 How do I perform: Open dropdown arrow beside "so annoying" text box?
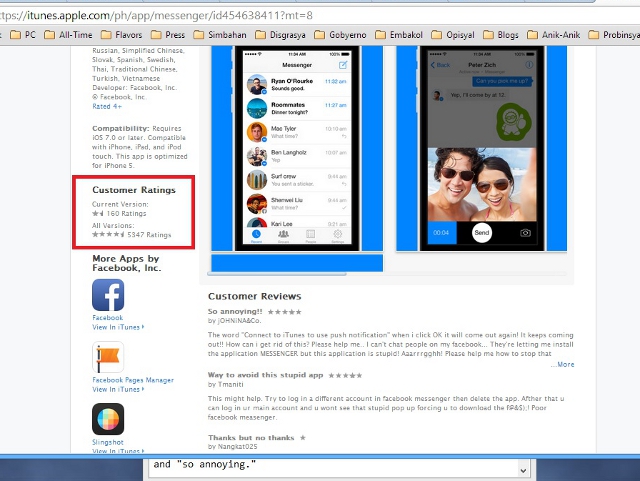point(523,471)
